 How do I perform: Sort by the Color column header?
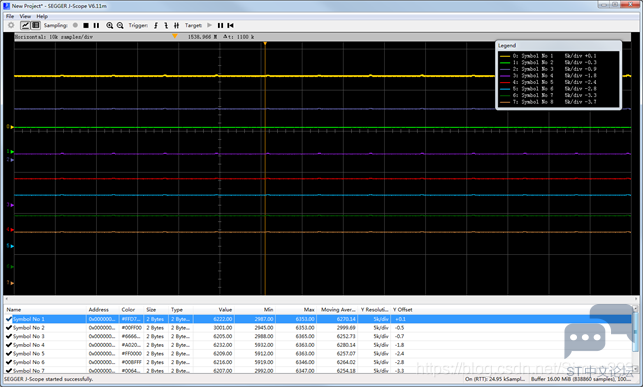[132, 310]
